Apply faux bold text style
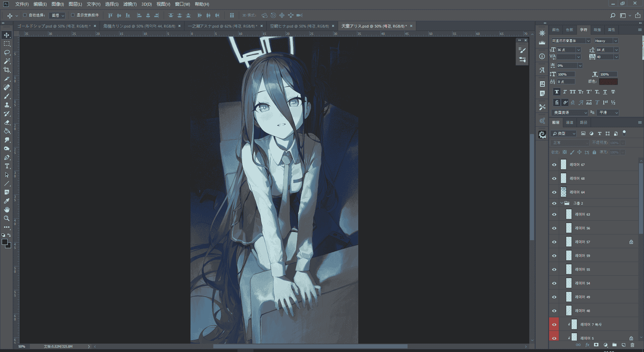 click(557, 92)
